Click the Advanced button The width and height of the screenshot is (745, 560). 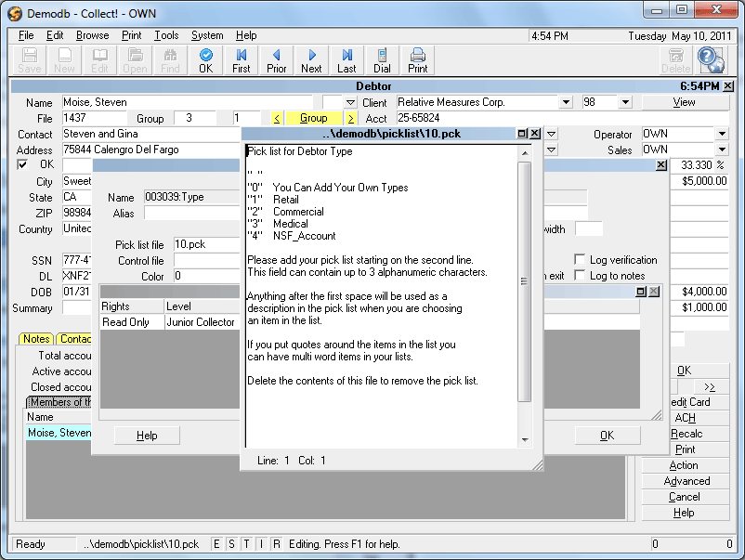pyautogui.click(x=685, y=481)
